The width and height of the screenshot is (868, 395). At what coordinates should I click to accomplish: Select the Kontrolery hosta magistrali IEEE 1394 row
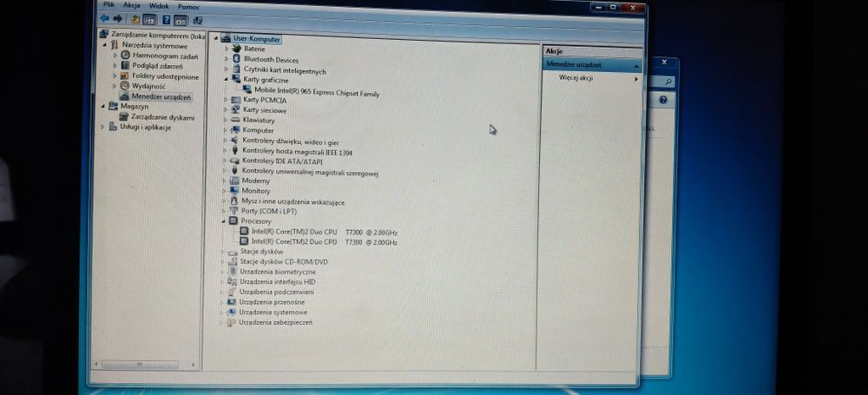pyautogui.click(x=297, y=151)
